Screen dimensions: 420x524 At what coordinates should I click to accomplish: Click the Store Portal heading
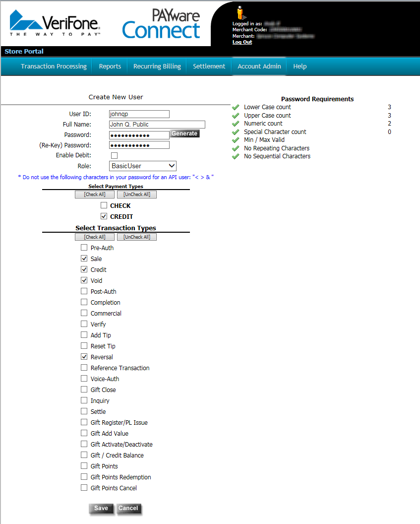(24, 52)
